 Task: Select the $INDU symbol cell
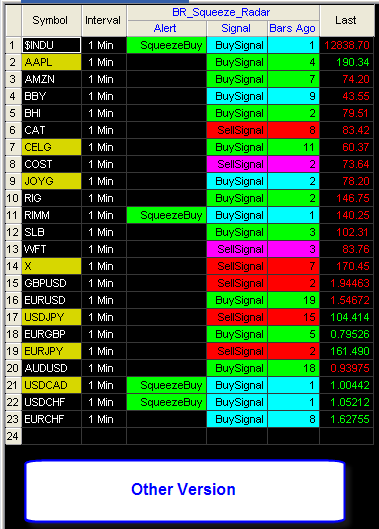tap(51, 45)
